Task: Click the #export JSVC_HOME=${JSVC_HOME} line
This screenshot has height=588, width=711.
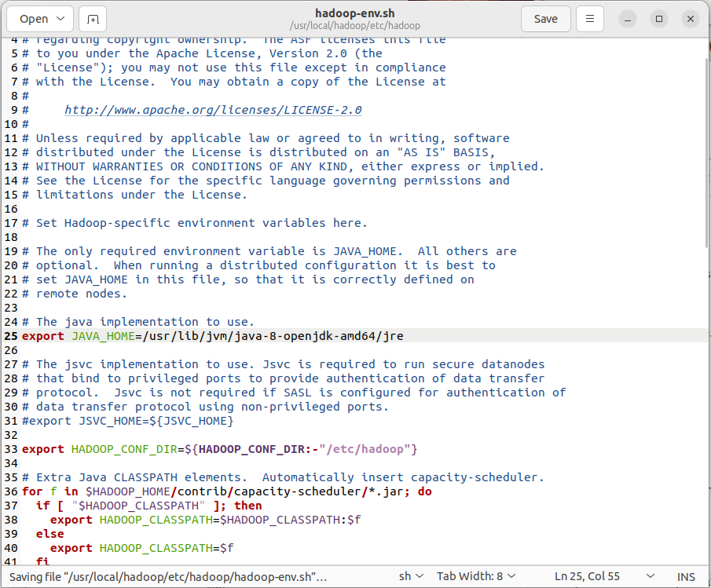Action: pyautogui.click(x=128, y=421)
